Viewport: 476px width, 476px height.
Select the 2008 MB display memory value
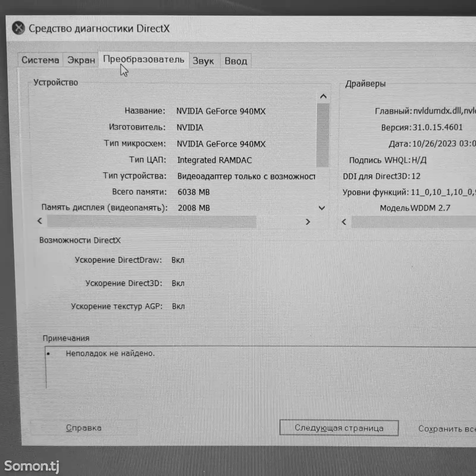(194, 208)
